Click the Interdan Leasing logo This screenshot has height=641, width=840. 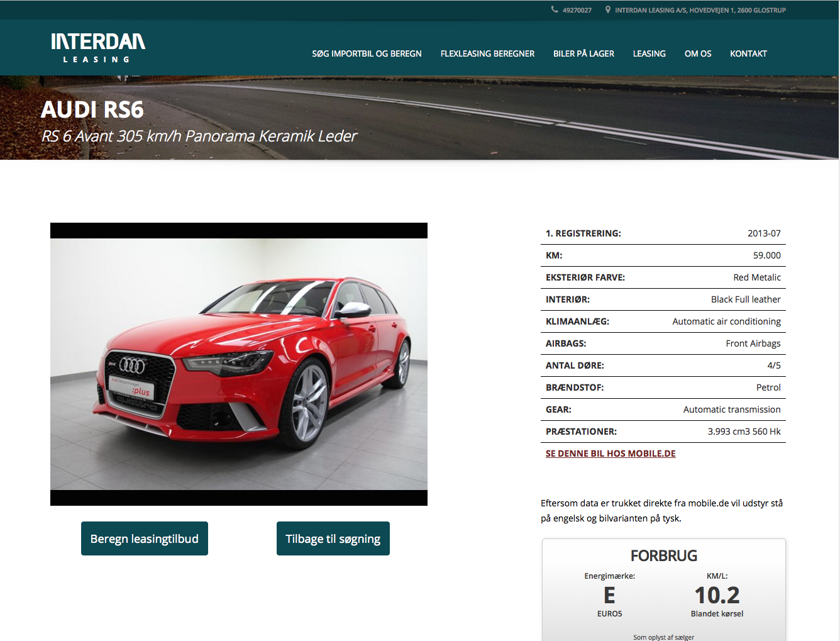98,48
